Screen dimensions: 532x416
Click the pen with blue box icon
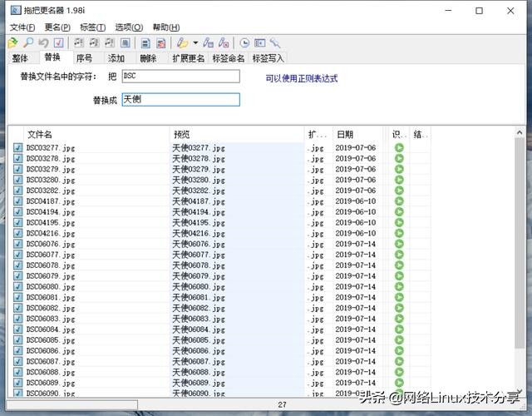pyautogui.click(x=208, y=42)
